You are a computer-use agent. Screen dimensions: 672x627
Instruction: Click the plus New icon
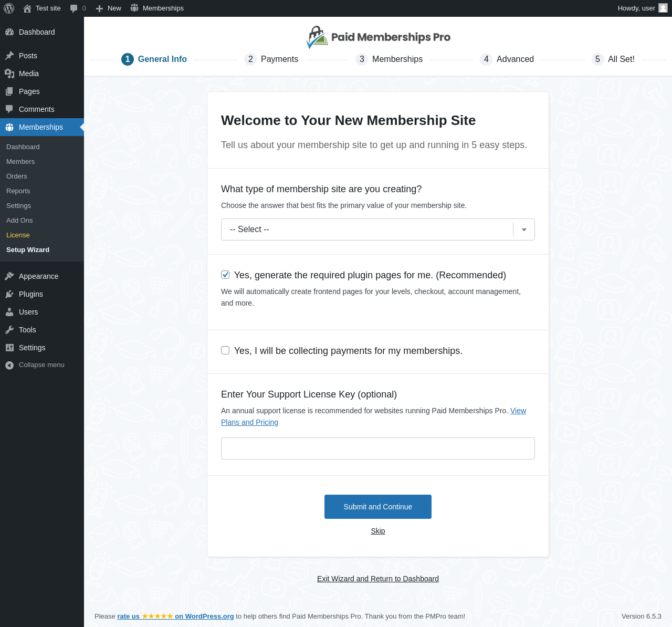[x=99, y=8]
